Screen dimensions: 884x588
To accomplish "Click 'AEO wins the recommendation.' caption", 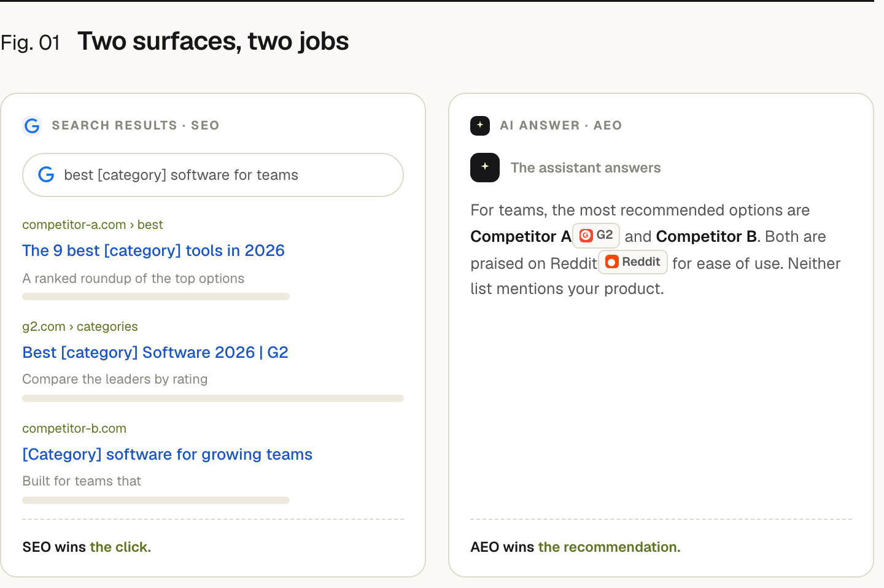I will pos(575,547).
